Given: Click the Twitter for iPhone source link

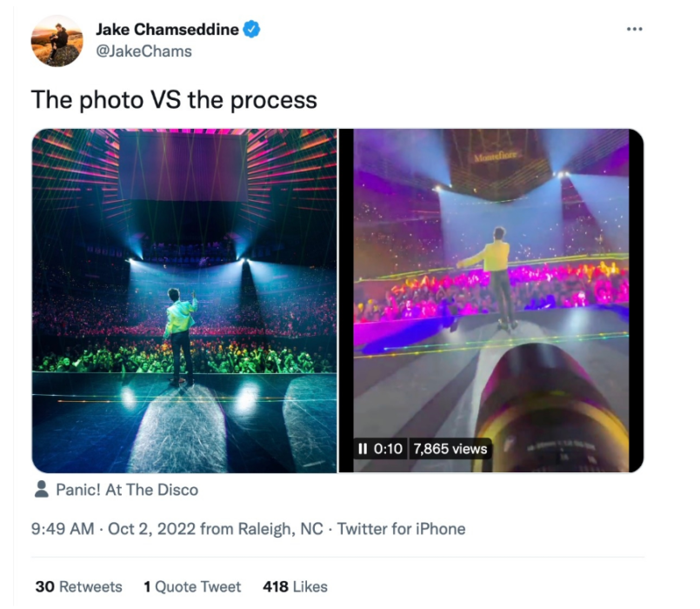Looking at the screenshot, I should click(401, 529).
